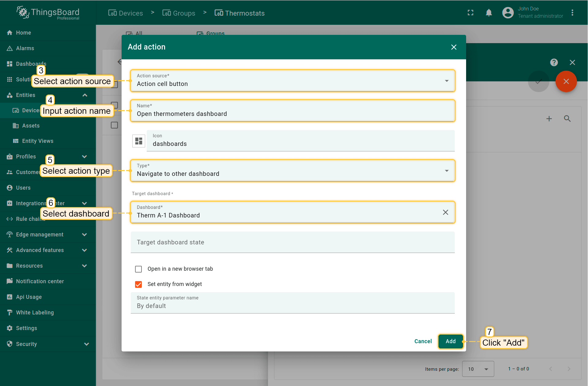
Task: Toggle fullscreen mode icon
Action: [470, 13]
